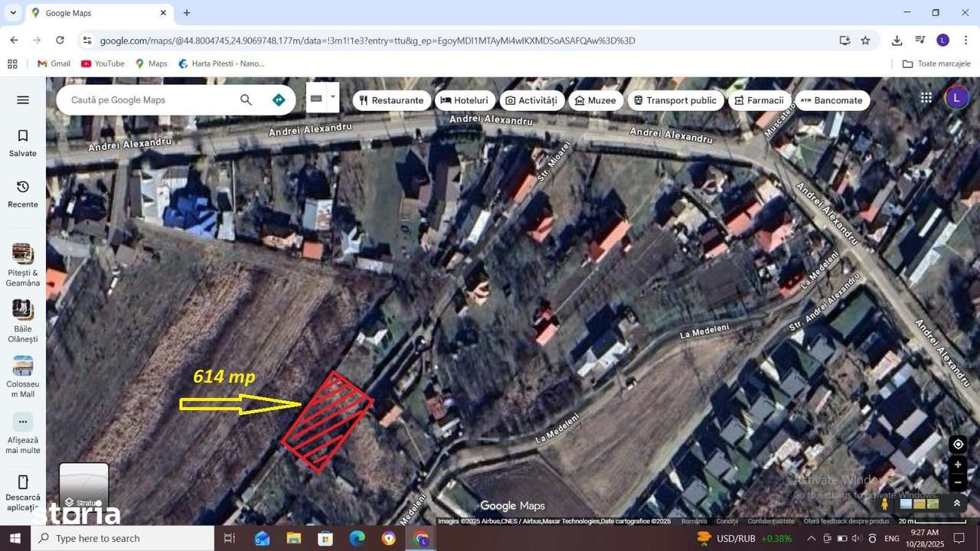Viewport: 980px width, 551px height.
Task: Open the Gmail bookmark link
Action: [53, 64]
